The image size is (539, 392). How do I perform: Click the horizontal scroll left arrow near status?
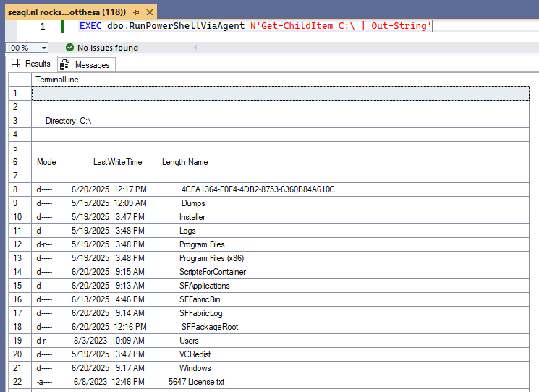pos(195,48)
